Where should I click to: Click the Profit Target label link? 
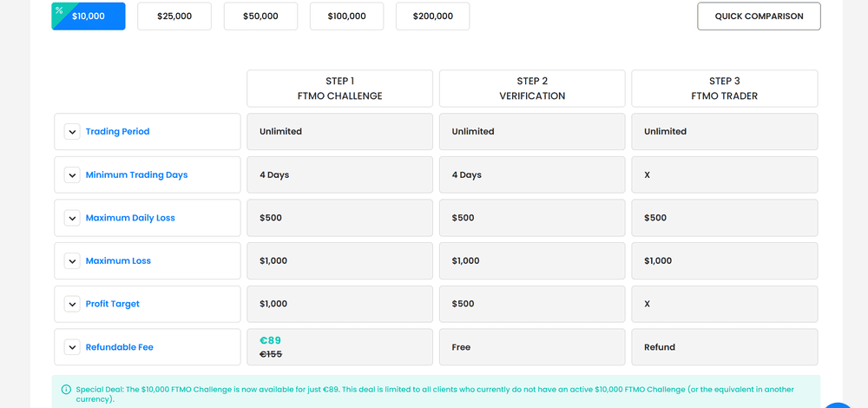[112, 304]
